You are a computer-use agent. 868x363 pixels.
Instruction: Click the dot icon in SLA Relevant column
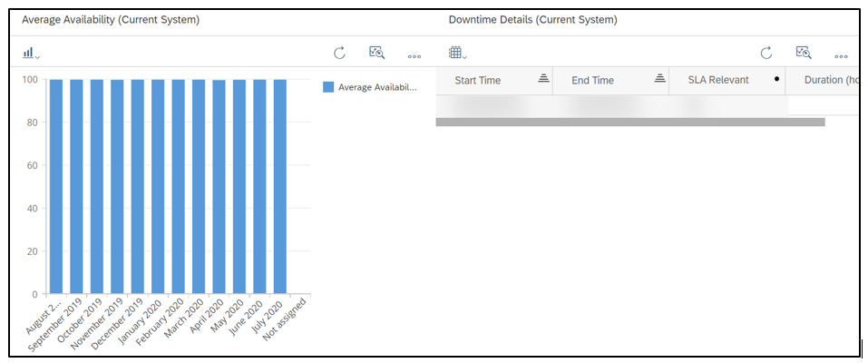tap(776, 79)
